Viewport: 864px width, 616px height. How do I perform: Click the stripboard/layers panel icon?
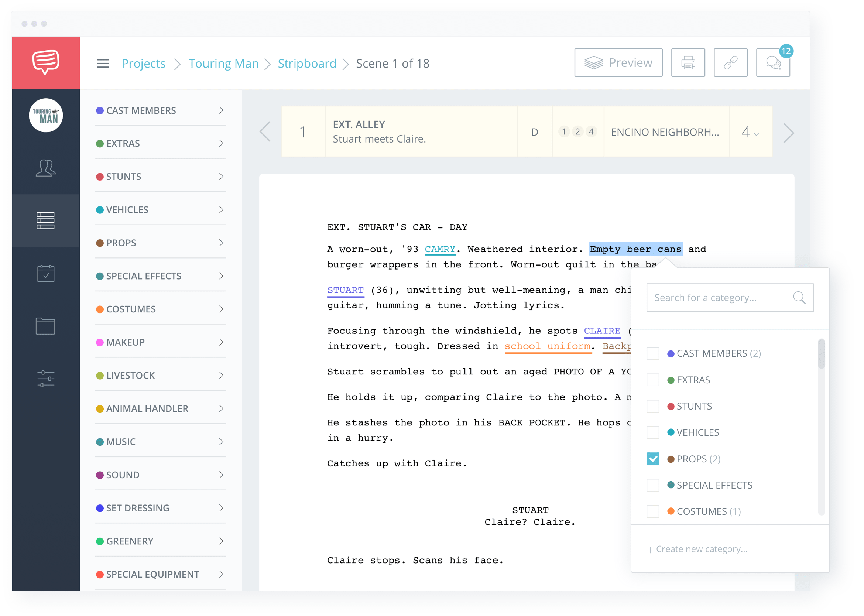click(x=45, y=220)
